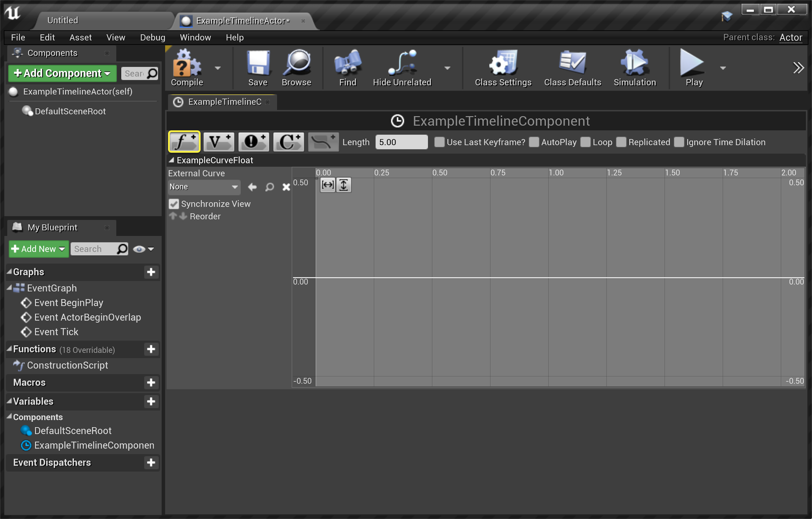Click the Zoom to Fit Vertical icon
The height and width of the screenshot is (519, 812).
point(344,185)
